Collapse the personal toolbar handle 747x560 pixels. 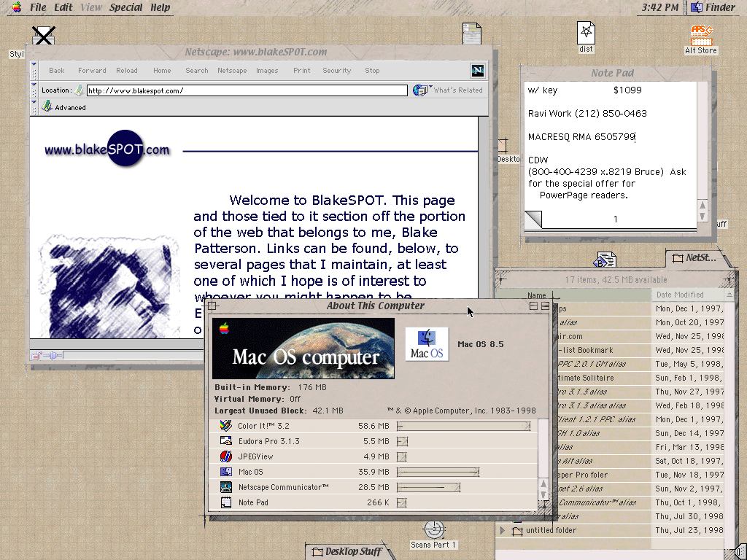[x=34, y=107]
